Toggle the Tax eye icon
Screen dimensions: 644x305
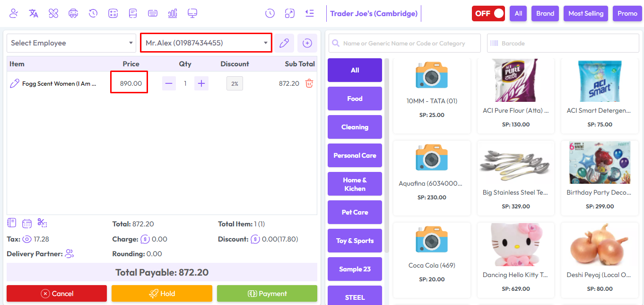(27, 239)
